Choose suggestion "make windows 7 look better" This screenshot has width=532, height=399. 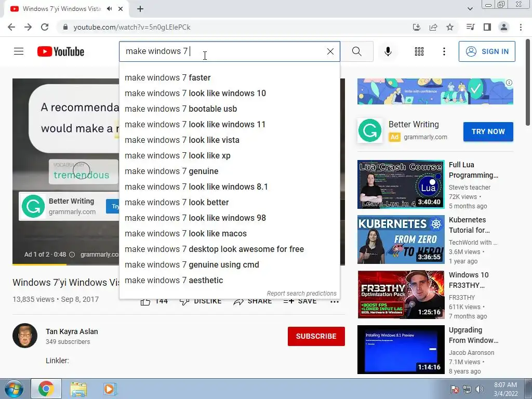229,203
